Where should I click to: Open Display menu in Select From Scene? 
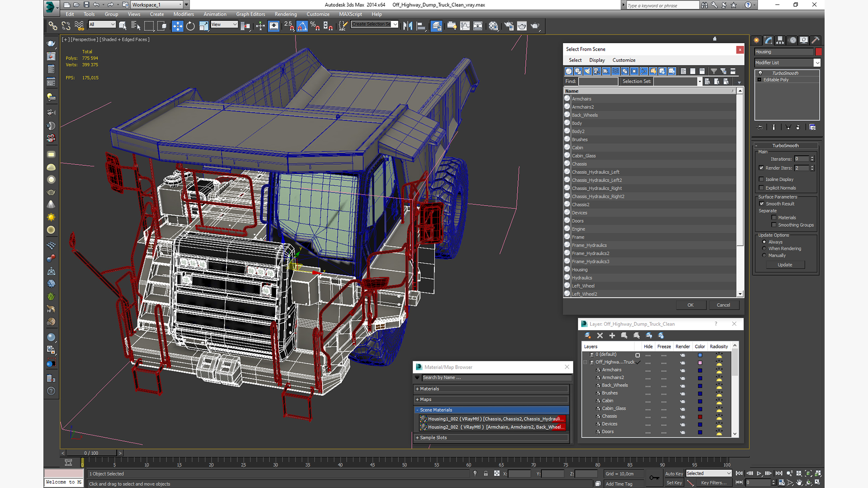[597, 60]
